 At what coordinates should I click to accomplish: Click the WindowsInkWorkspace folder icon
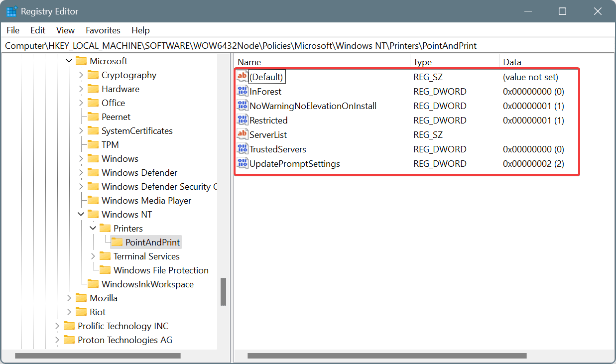[x=93, y=284]
